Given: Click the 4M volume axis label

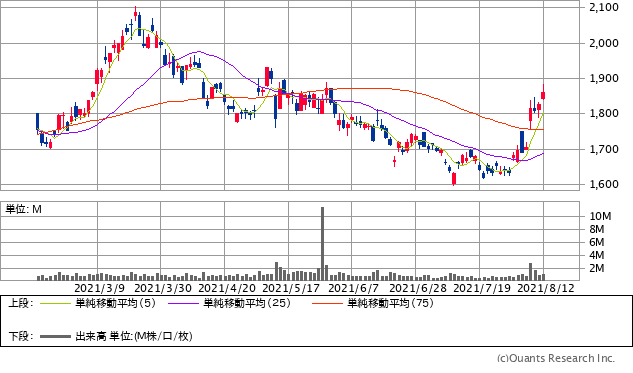Looking at the screenshot, I should pyautogui.click(x=597, y=255).
